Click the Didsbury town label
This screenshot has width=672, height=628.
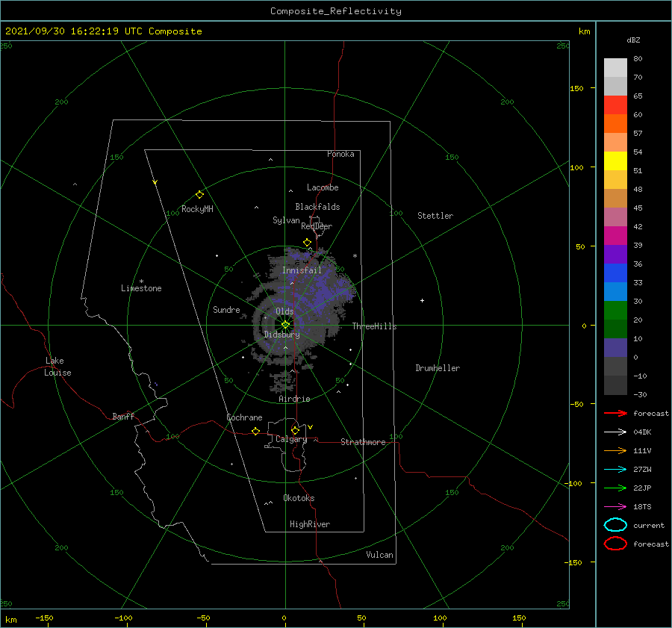pyautogui.click(x=281, y=335)
